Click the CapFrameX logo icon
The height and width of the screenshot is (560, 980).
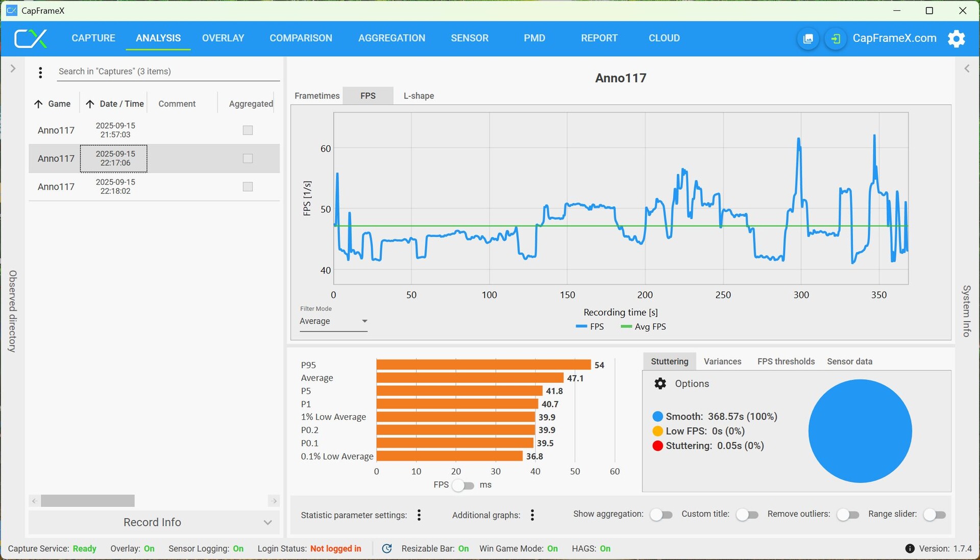[31, 38]
